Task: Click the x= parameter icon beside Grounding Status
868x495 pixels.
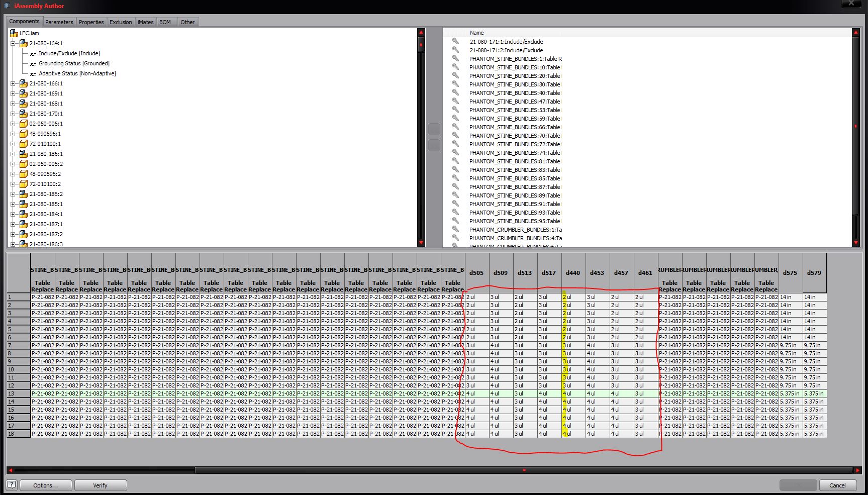Action: (33, 63)
